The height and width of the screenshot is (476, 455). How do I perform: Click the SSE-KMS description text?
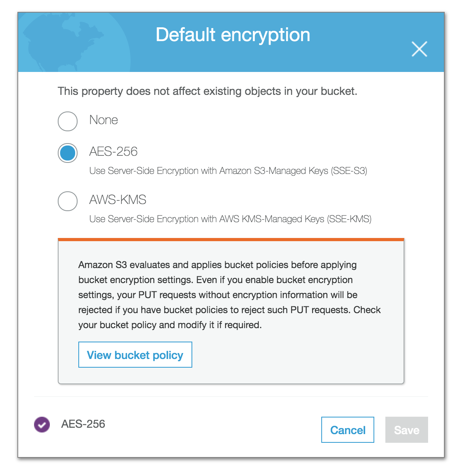pyautogui.click(x=231, y=219)
